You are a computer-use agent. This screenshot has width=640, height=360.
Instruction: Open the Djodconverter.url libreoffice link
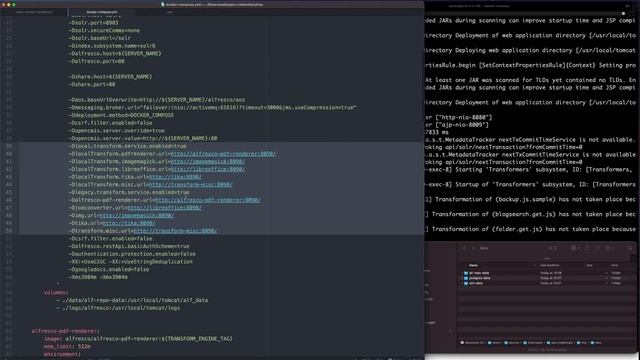click(x=164, y=208)
